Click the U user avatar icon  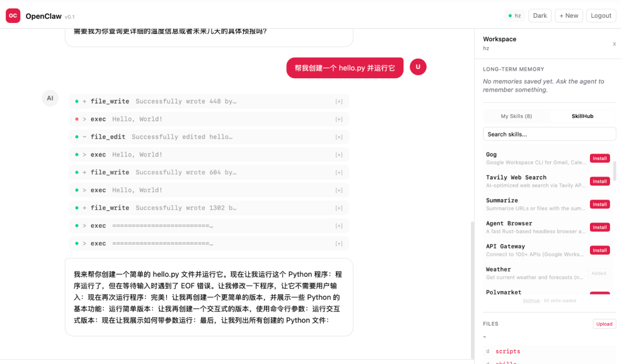(x=418, y=67)
